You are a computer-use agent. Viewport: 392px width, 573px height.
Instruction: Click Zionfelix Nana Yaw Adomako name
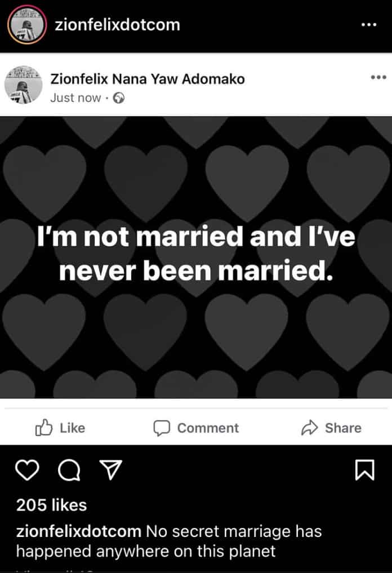(x=148, y=79)
